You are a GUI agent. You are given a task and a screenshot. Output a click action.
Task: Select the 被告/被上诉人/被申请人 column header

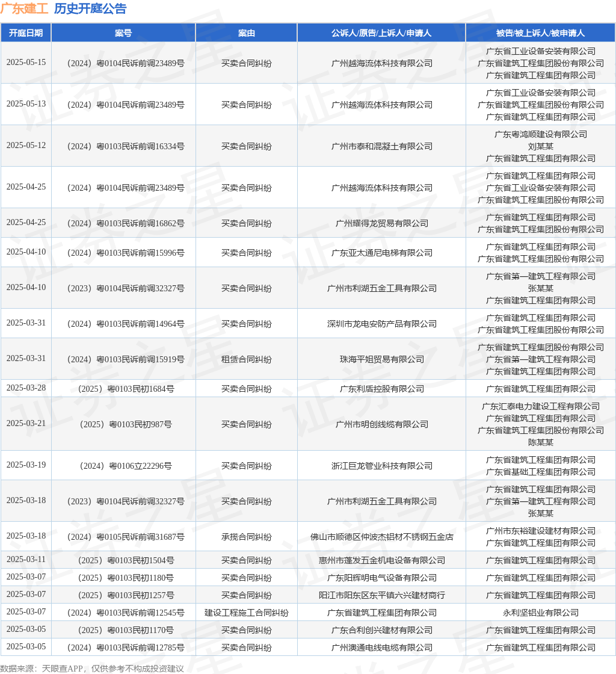coord(540,33)
